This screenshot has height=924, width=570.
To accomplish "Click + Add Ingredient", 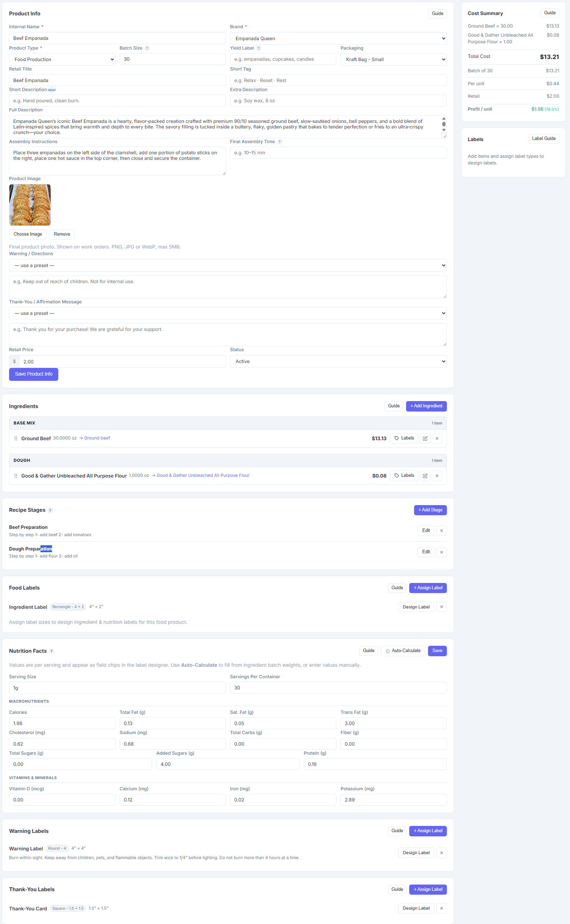I will 426,406.
